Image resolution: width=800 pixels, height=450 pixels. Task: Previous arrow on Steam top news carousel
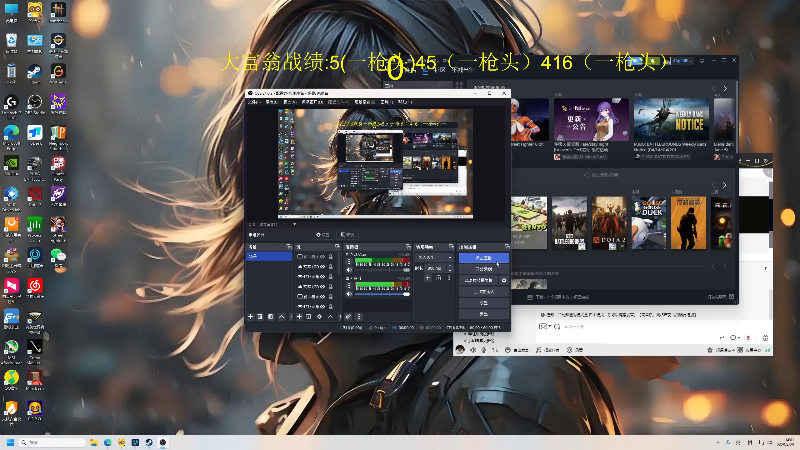tap(713, 88)
